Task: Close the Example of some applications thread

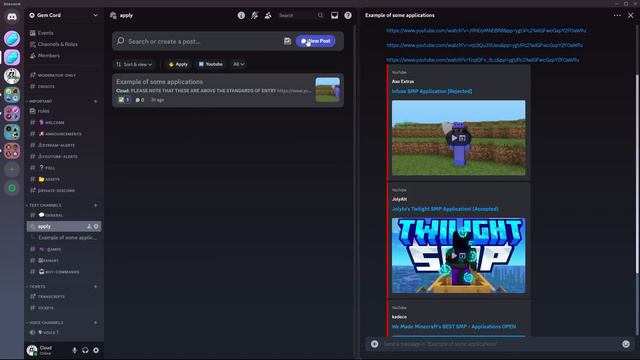Action: pyautogui.click(x=631, y=16)
